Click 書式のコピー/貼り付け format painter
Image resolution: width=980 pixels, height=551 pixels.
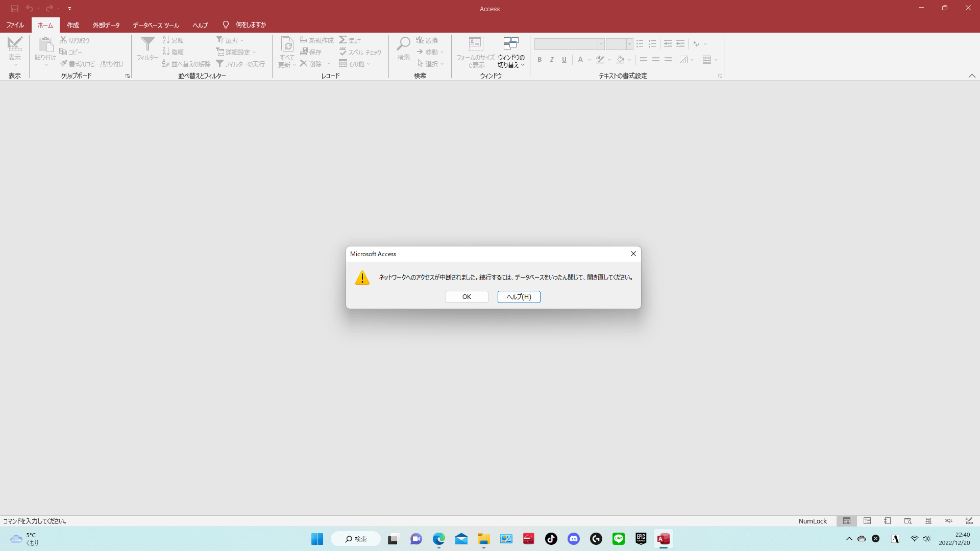coord(92,64)
